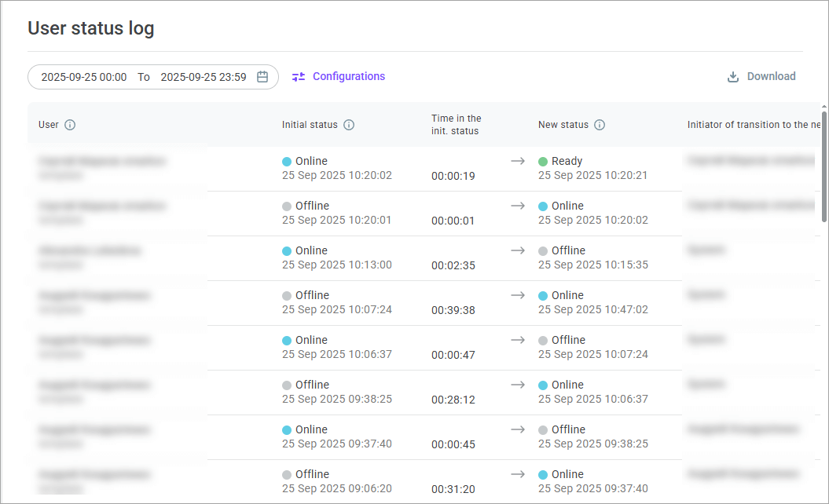Open the calendar date picker icon
Screen dimensions: 829x504
click(262, 77)
